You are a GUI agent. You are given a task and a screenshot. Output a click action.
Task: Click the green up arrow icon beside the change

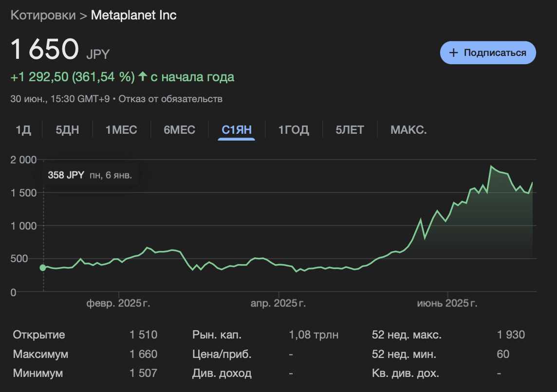pyautogui.click(x=143, y=76)
